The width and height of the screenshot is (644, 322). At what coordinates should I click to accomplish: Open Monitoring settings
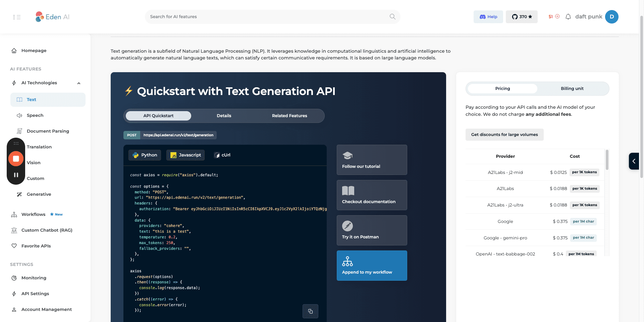[34, 278]
